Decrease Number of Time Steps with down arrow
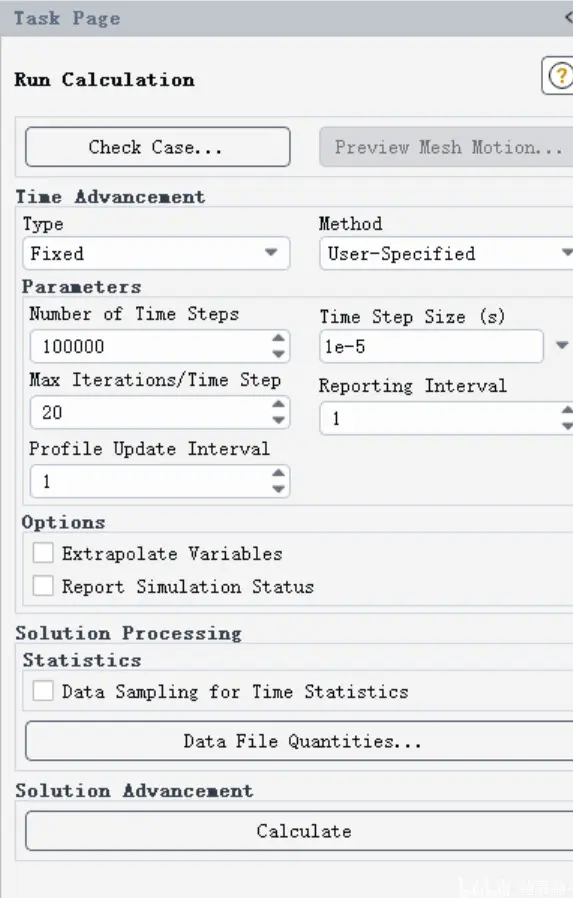 coord(279,354)
